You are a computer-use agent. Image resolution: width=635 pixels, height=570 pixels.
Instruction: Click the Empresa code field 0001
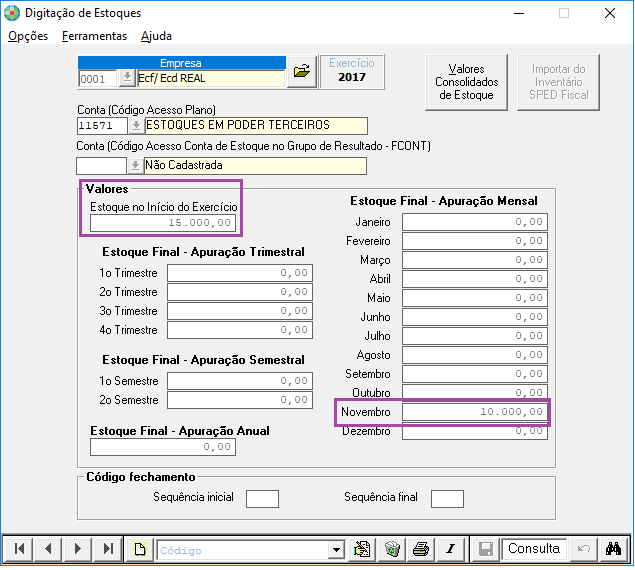click(x=98, y=79)
